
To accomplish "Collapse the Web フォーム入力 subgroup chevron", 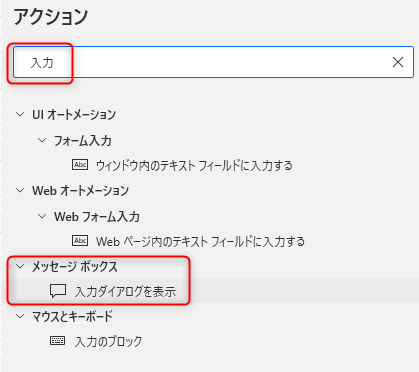I will [42, 216].
